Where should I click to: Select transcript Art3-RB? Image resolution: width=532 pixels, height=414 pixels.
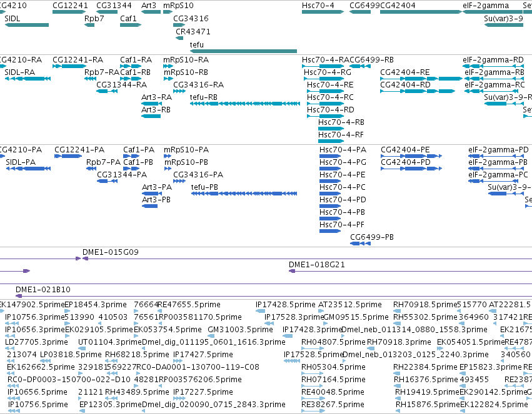click(x=151, y=116)
